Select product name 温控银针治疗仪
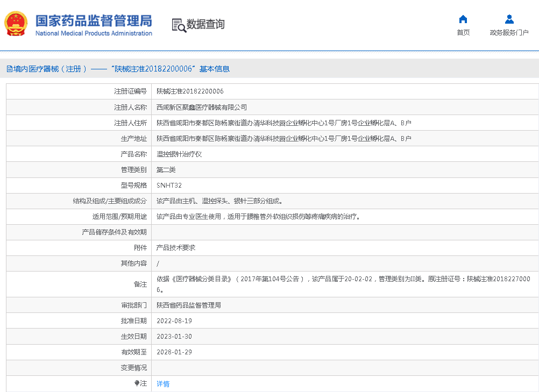539x392 pixels. [x=179, y=154]
